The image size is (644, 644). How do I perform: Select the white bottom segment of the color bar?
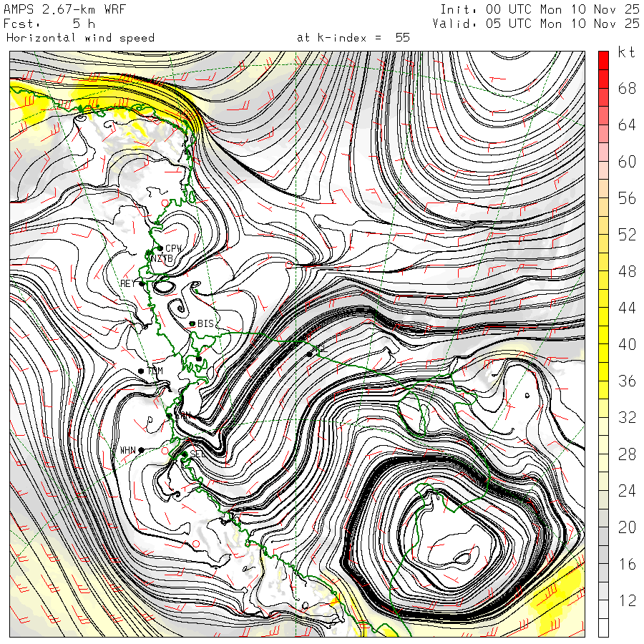click(x=603, y=628)
